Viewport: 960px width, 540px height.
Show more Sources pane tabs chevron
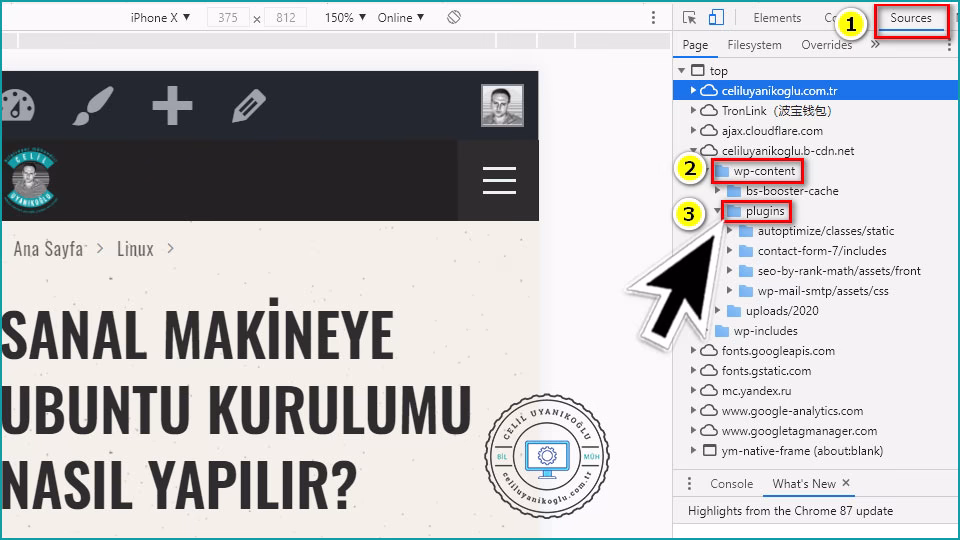coord(875,44)
